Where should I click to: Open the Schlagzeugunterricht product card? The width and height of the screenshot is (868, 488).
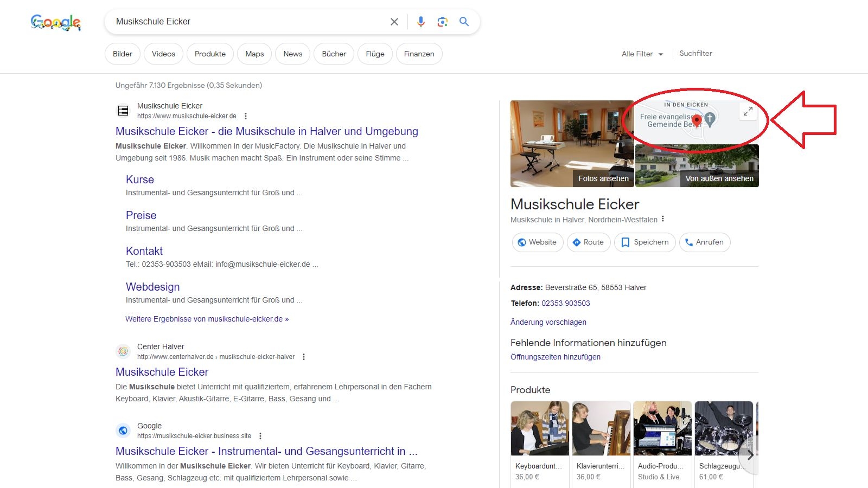tap(724, 444)
